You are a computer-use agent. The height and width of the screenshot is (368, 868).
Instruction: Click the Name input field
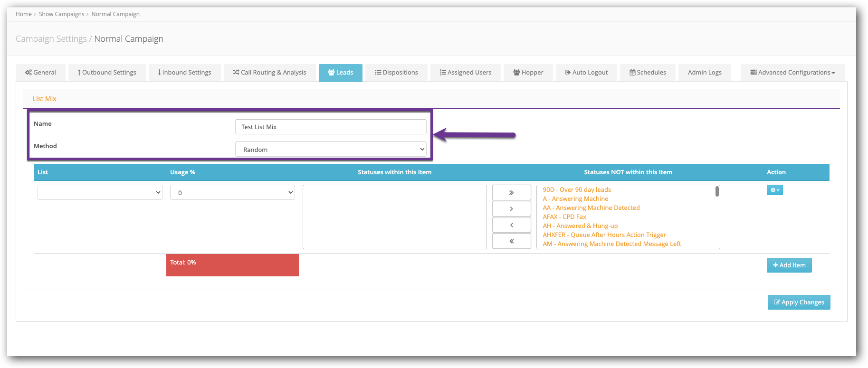click(331, 127)
